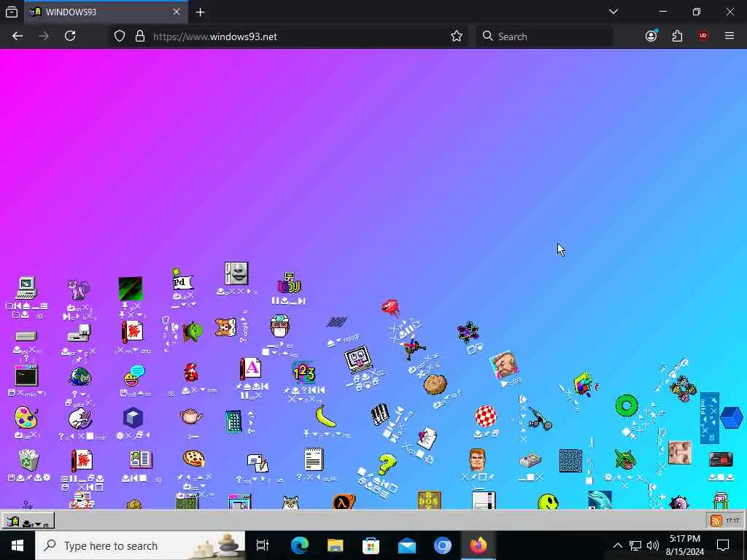Viewport: 747px width, 560px height.
Task: Open the globe with cat icon
Action: pyautogui.click(x=80, y=377)
